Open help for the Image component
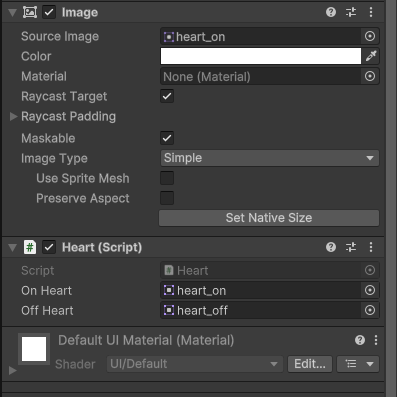This screenshot has height=397, width=397. tap(331, 12)
